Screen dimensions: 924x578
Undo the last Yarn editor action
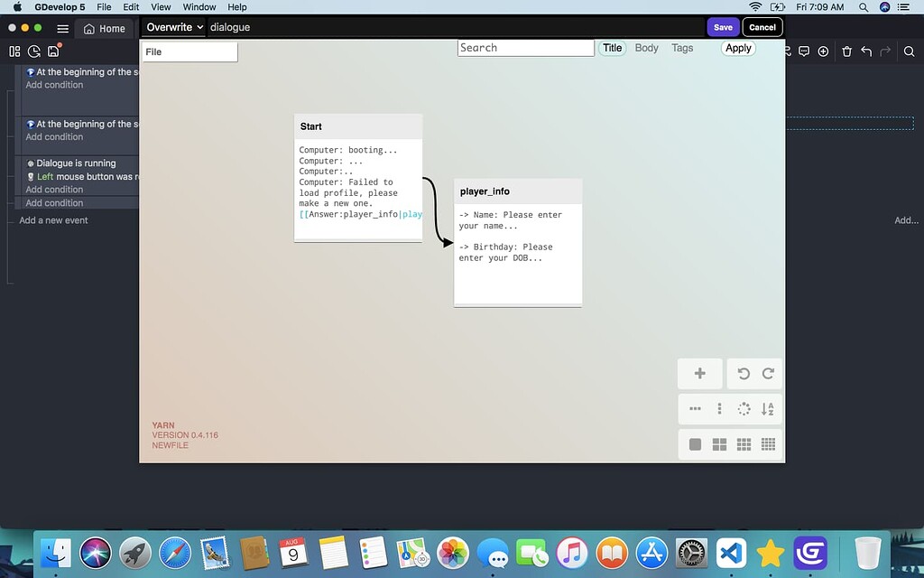point(744,373)
